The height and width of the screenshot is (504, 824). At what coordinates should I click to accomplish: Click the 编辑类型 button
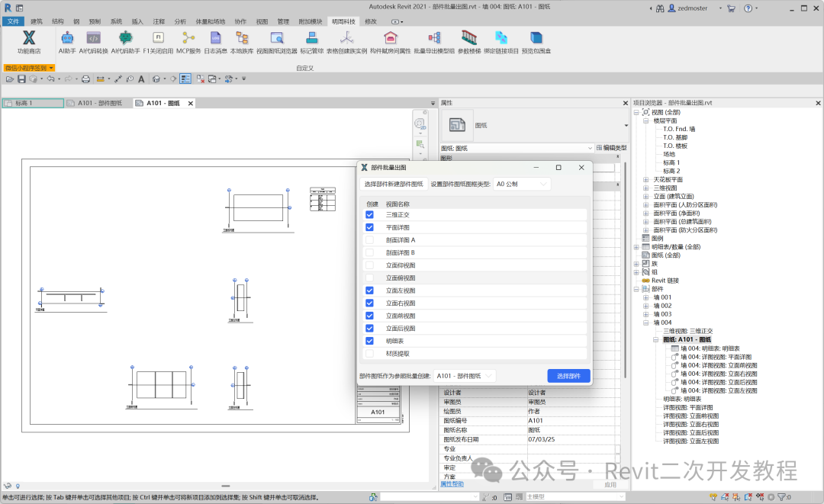click(x=611, y=148)
